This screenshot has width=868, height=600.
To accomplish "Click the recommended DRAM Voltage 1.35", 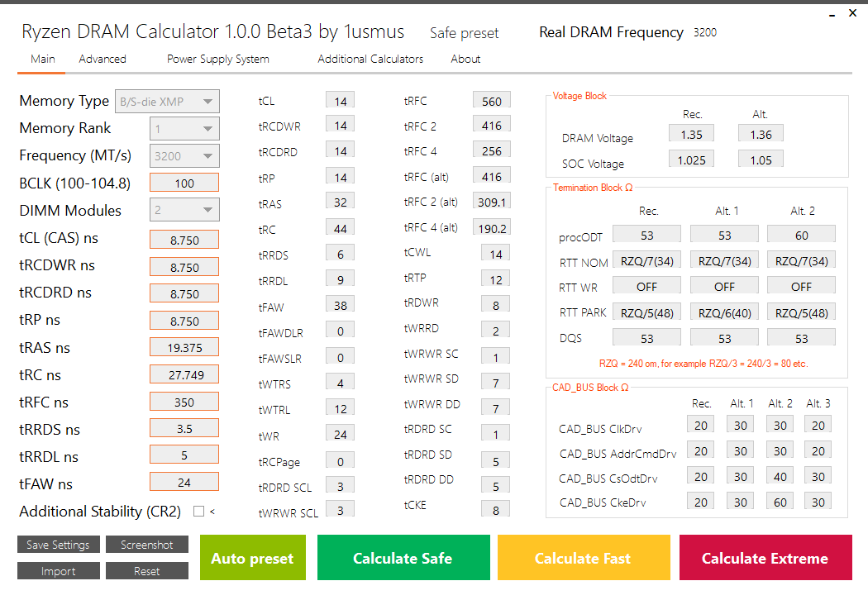I will click(x=691, y=134).
